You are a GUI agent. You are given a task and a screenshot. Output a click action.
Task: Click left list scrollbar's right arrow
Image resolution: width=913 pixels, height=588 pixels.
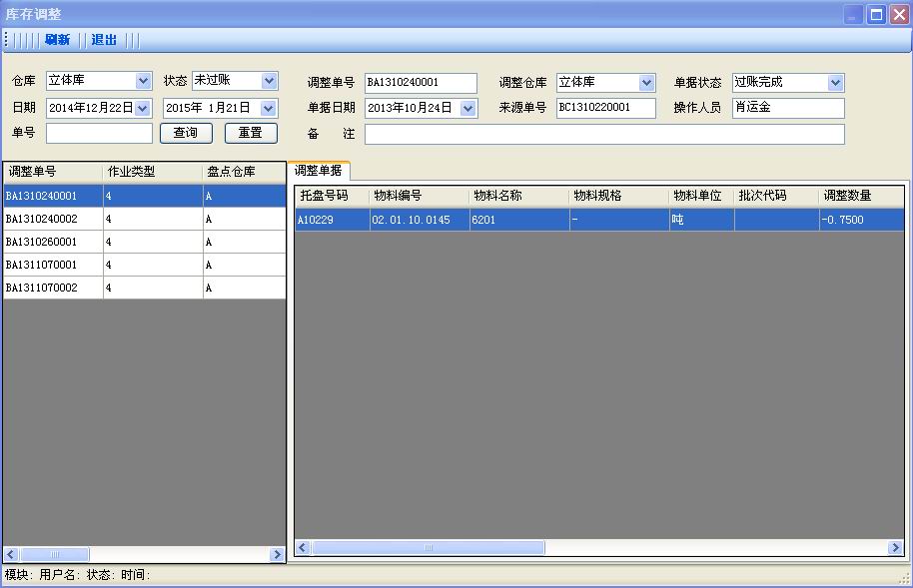[x=277, y=554]
